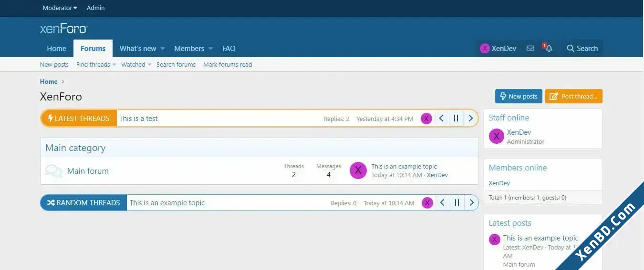The height and width of the screenshot is (270, 644).
Task: Click the blue New posts button
Action: click(519, 96)
